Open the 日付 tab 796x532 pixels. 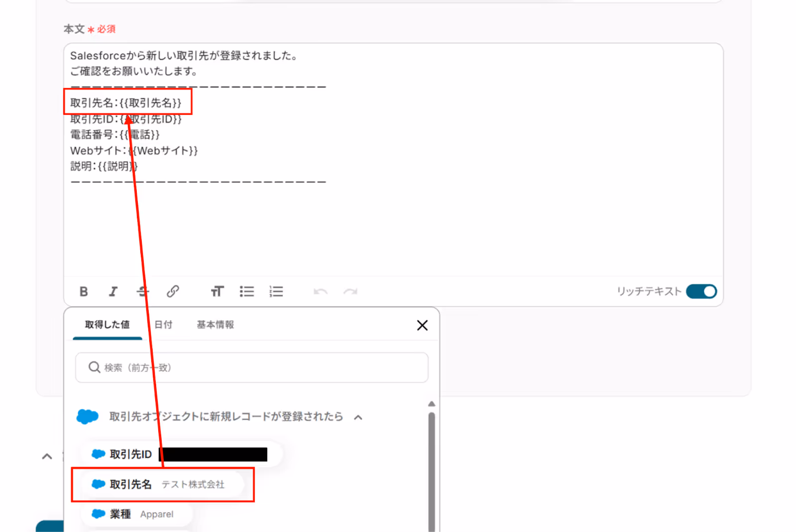click(163, 325)
